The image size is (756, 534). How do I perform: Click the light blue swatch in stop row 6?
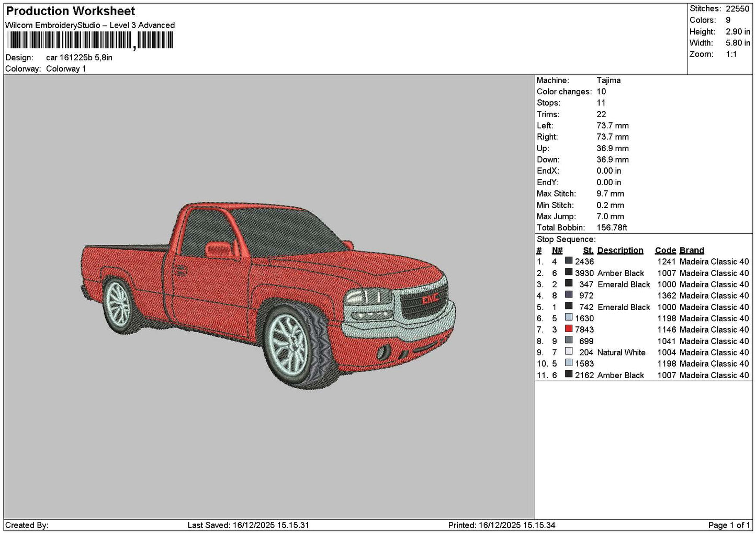pyautogui.click(x=569, y=317)
